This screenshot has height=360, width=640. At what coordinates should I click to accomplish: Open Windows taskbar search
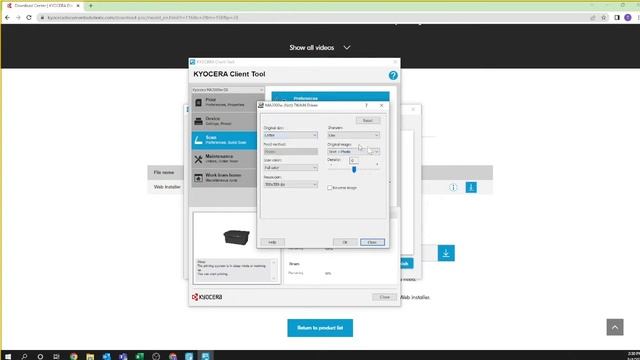tap(24, 356)
